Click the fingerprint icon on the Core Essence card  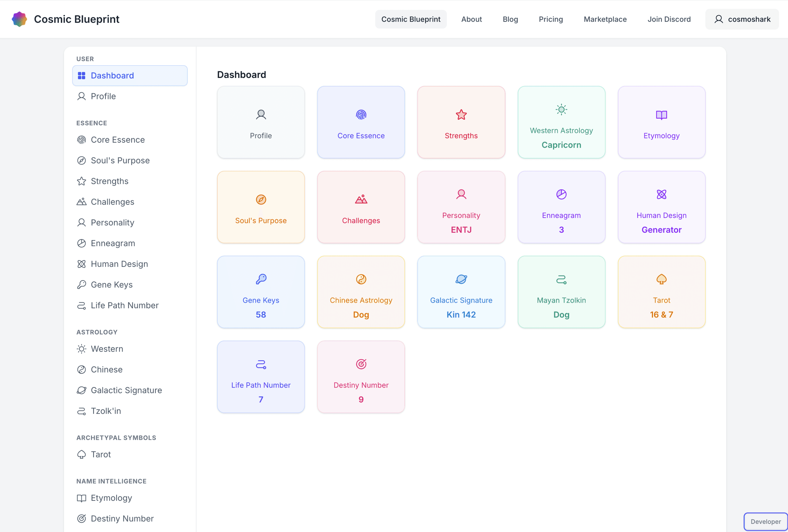(361, 115)
